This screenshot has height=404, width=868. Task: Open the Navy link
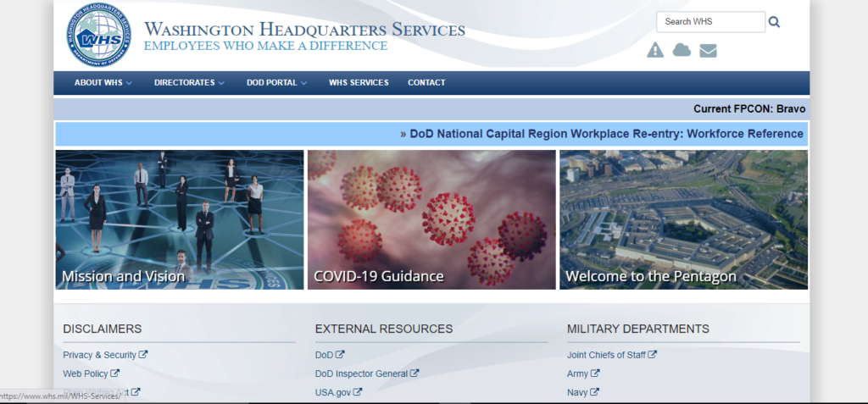coord(577,392)
